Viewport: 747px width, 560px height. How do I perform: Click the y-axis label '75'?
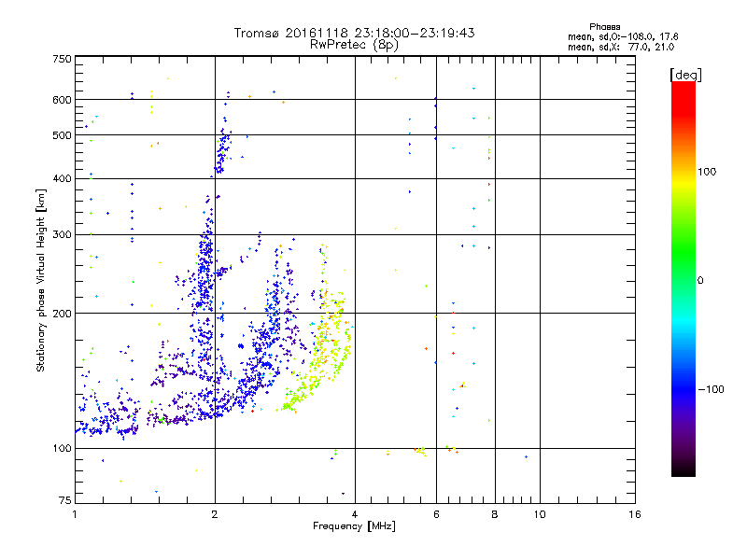point(65,500)
